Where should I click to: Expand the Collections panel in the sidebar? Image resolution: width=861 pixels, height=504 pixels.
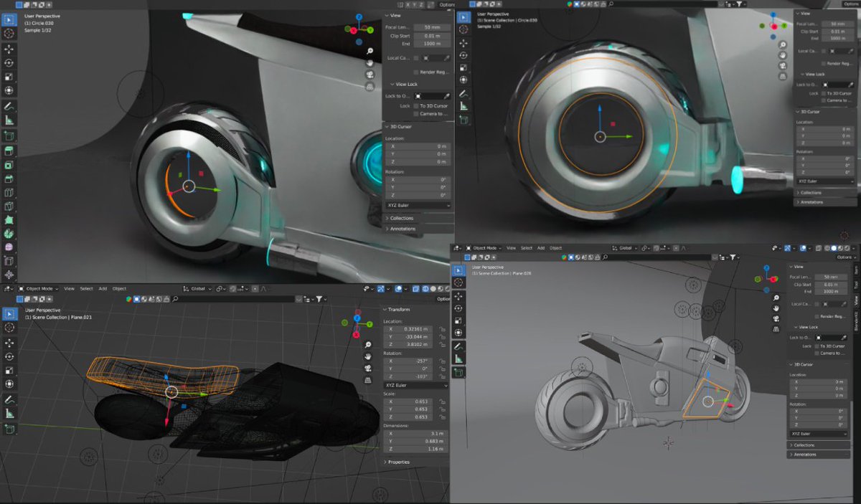coord(400,218)
